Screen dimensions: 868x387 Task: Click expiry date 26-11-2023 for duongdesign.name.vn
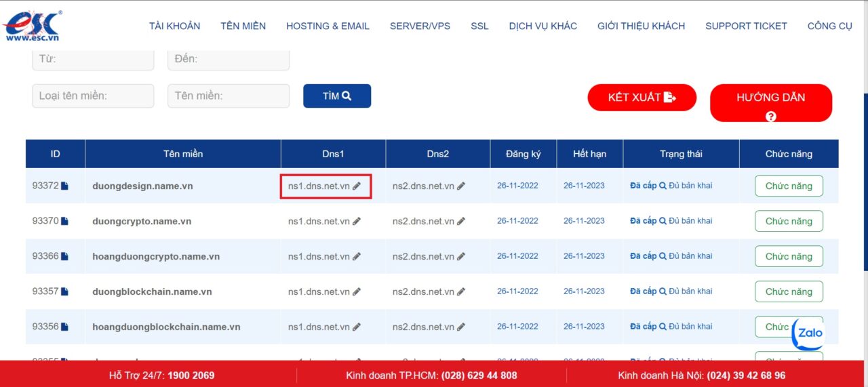coord(584,186)
